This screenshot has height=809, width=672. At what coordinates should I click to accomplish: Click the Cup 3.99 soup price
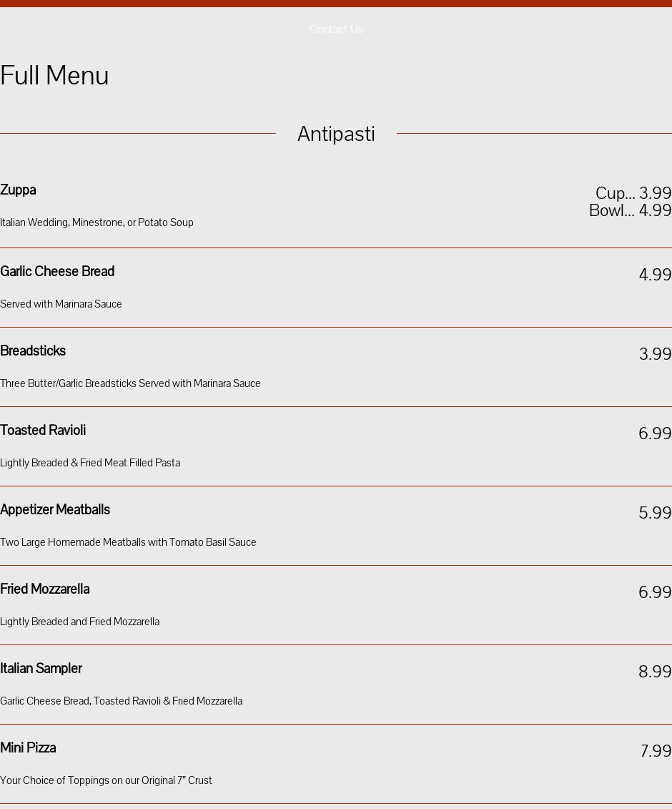point(633,193)
